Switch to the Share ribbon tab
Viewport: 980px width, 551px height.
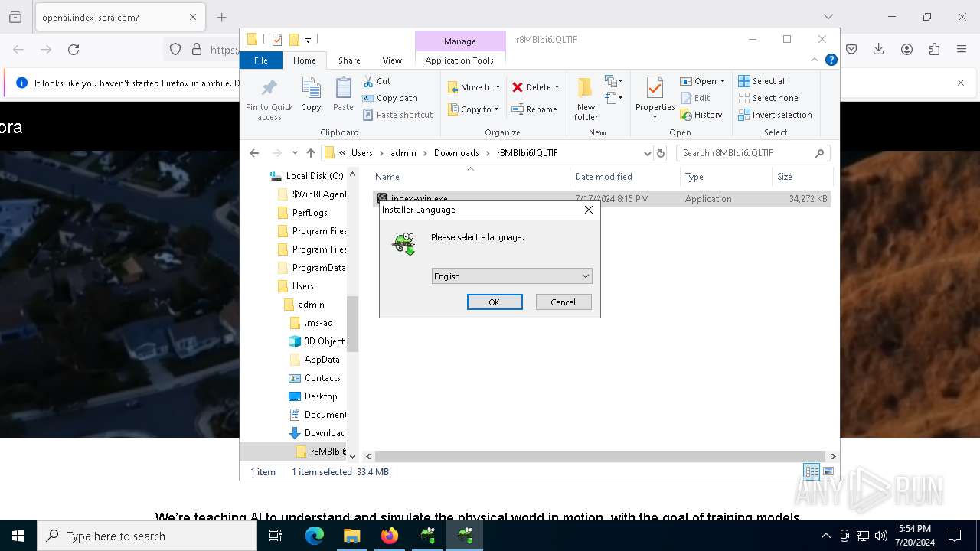coord(349,60)
